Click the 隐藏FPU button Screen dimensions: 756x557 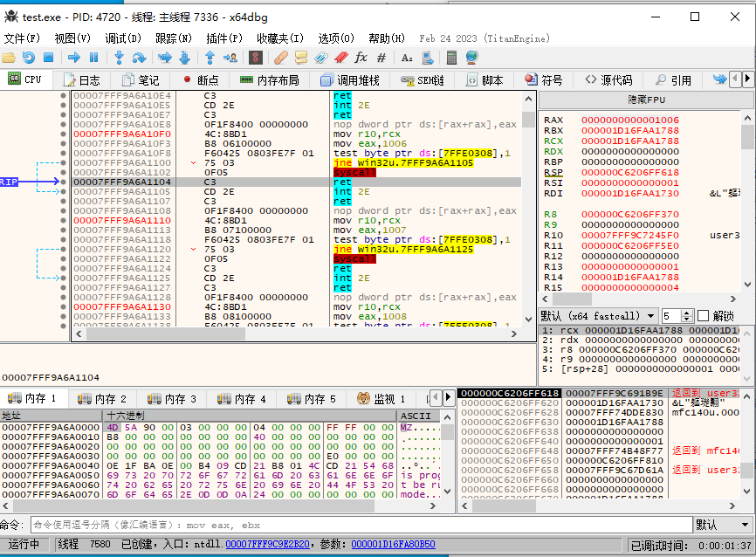coord(646,100)
